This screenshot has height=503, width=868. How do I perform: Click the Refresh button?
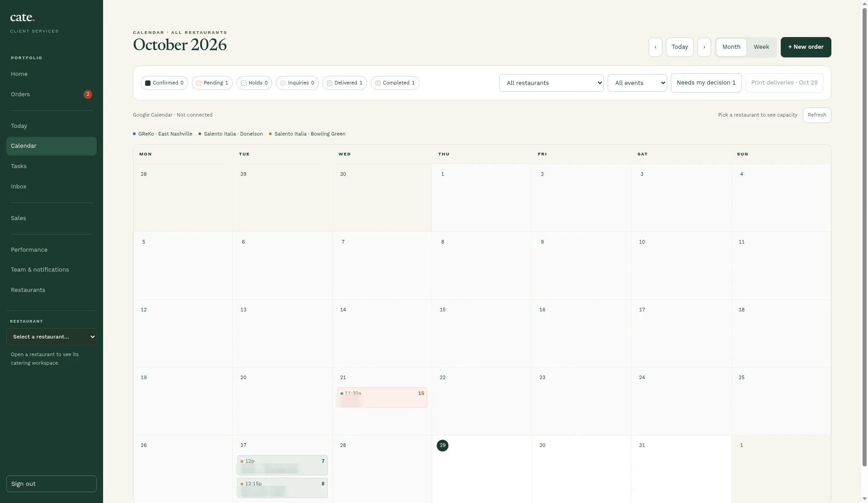click(817, 115)
